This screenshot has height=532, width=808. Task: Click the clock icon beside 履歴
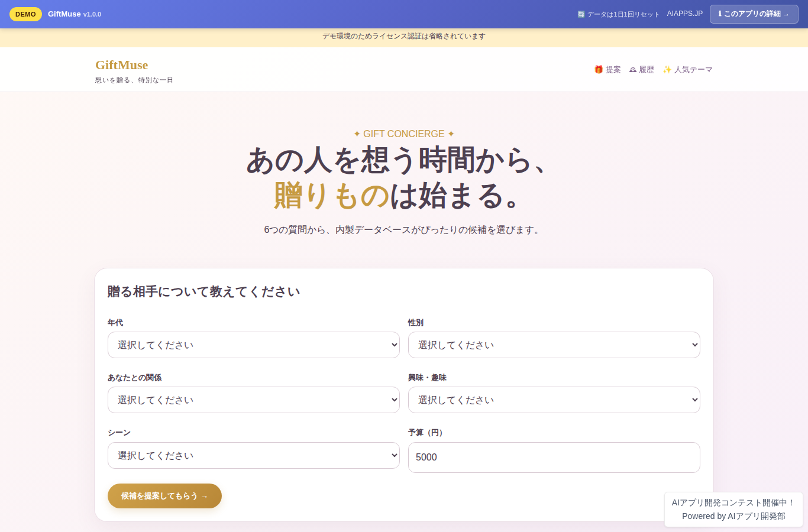[633, 70]
